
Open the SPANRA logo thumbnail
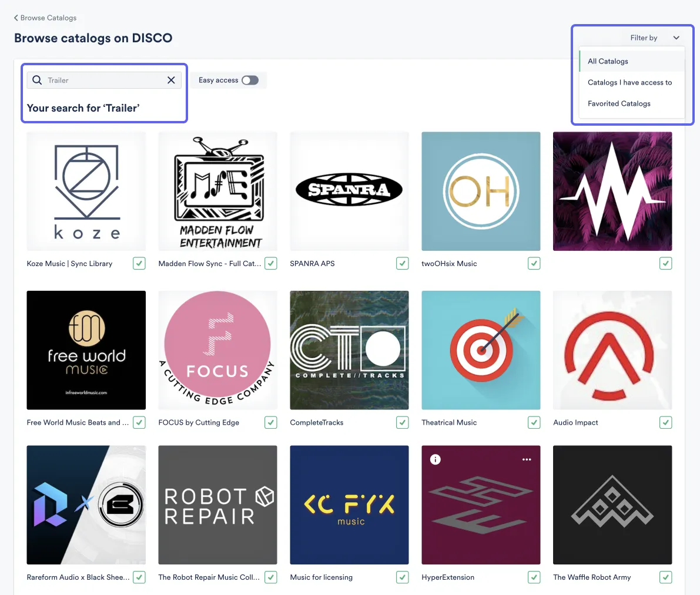coord(349,191)
